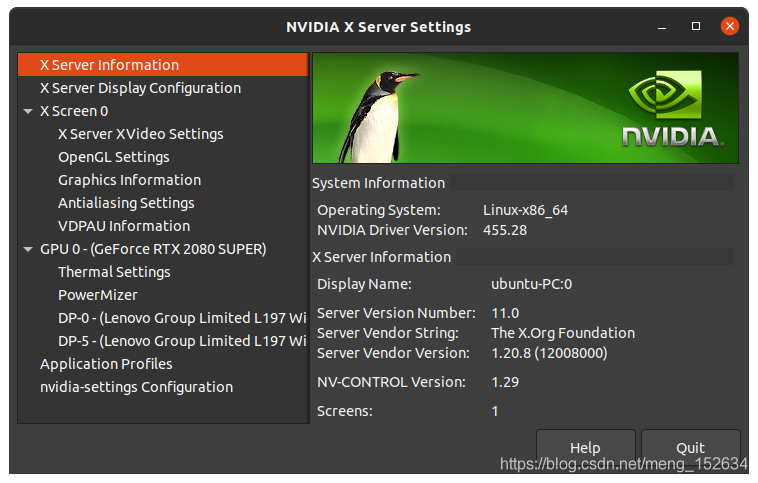
Task: Click the NV-CONTROL version value 1.29
Action: tap(505, 382)
